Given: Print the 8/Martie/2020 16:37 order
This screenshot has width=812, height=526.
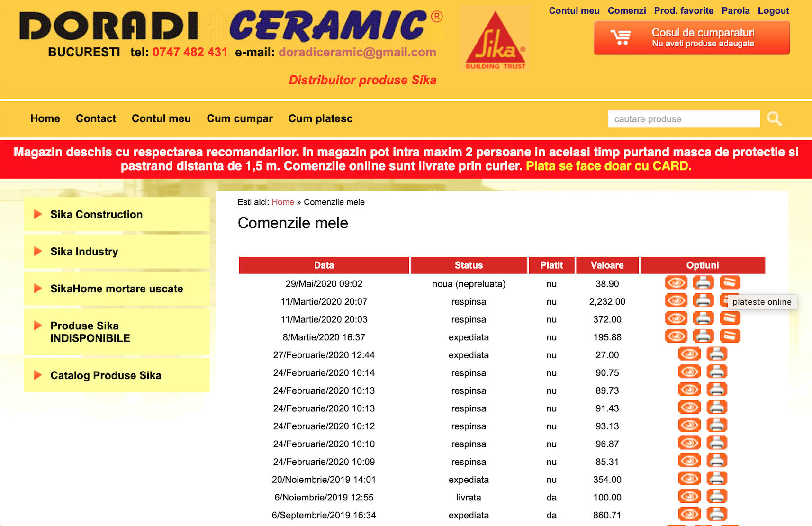Looking at the screenshot, I should pos(704,336).
